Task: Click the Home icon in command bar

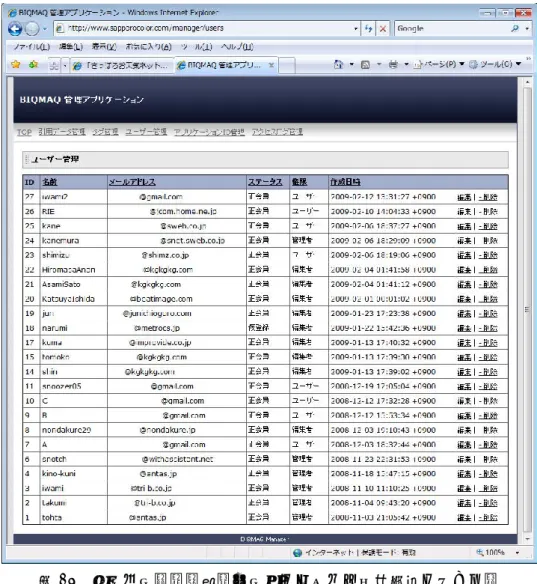Action: (338, 64)
